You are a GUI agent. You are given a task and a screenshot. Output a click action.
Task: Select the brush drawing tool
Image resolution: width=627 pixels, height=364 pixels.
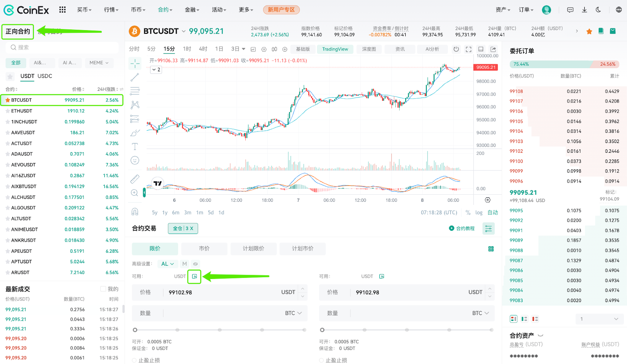pyautogui.click(x=135, y=133)
